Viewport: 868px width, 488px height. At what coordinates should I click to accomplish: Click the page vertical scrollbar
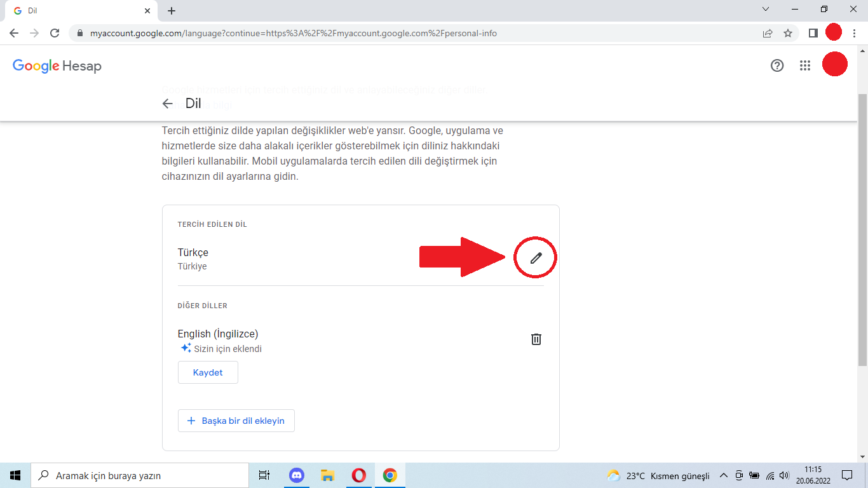(862, 229)
